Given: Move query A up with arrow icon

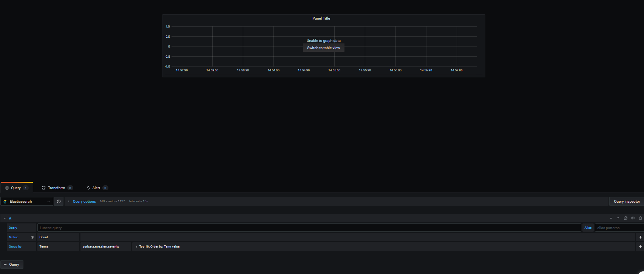Looking at the screenshot, I should tap(618, 218).
